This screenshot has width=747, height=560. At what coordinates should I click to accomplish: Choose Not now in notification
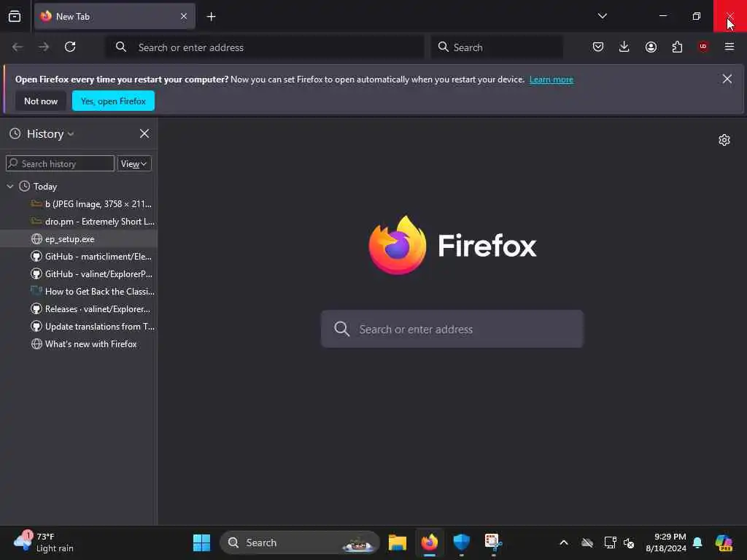pos(41,101)
